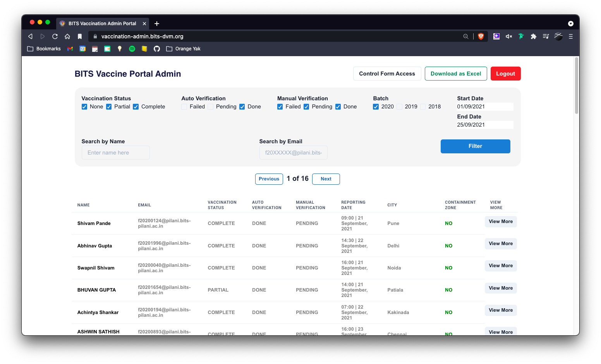Click the round profile avatar icon
Viewport: 601px width, 364px height.
point(558,36)
